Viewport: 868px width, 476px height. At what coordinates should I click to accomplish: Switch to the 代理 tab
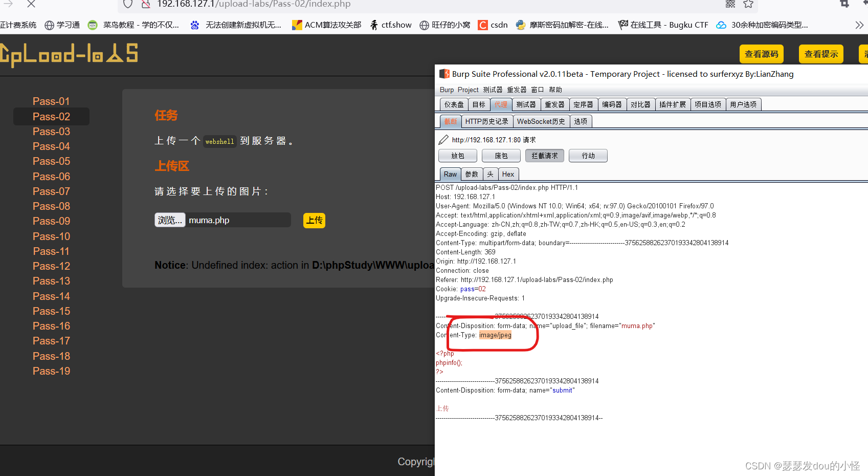pos(501,104)
